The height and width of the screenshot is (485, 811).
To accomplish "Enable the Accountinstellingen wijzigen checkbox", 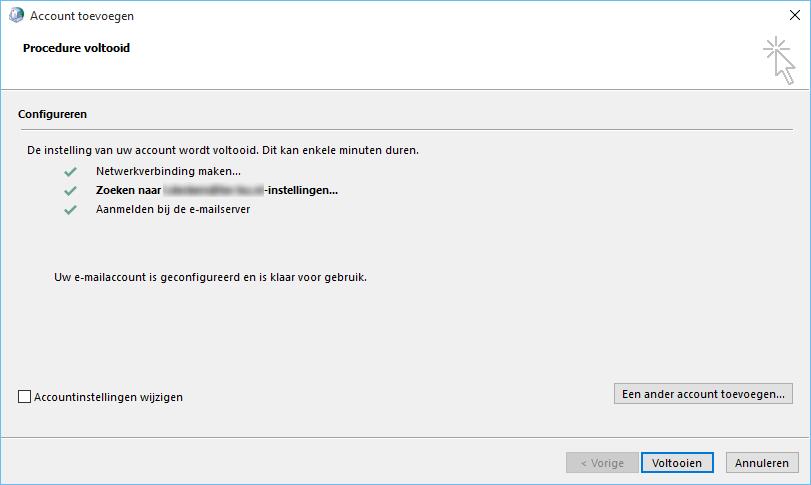I will (x=25, y=397).
